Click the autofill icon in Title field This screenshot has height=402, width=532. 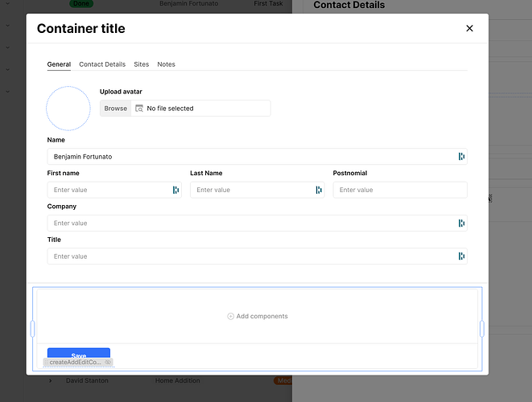point(461,256)
